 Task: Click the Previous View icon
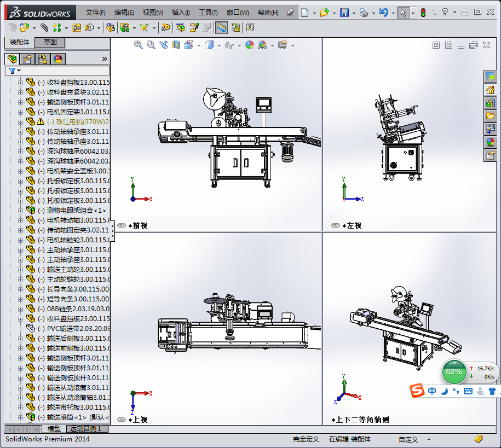(x=164, y=45)
